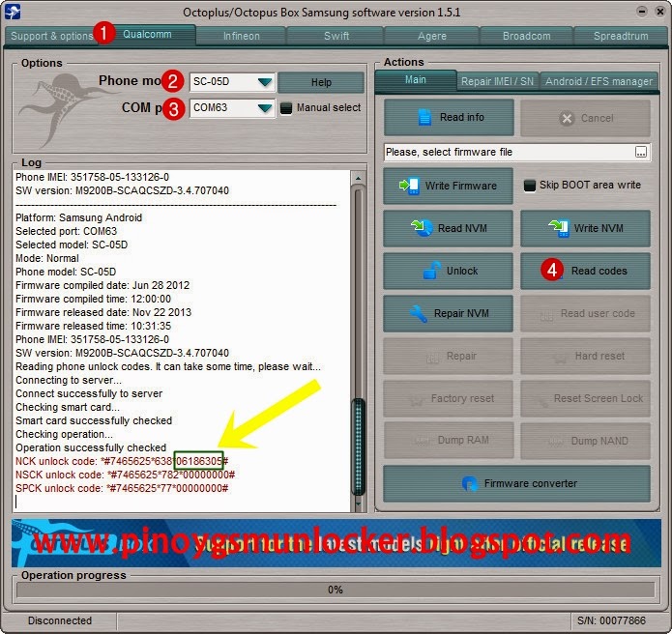672x634 pixels.
Task: Click 'Selected port: COM63' log line
Action: (x=66, y=231)
